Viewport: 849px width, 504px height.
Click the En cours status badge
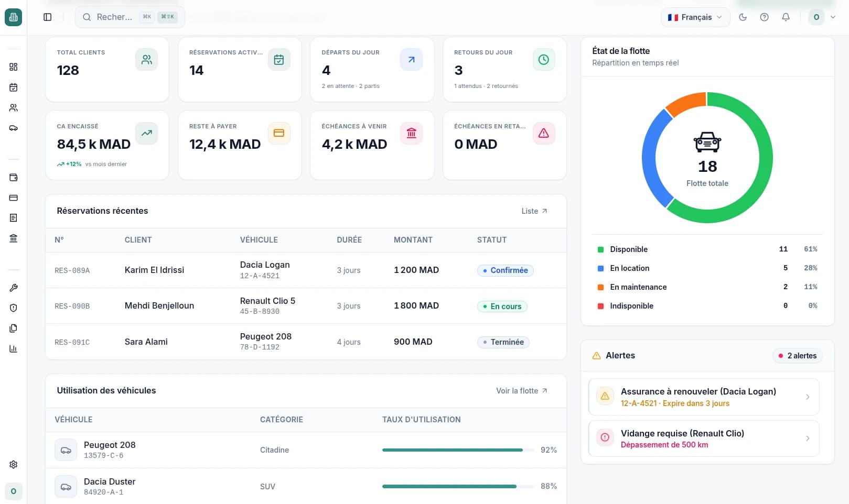[x=502, y=306]
